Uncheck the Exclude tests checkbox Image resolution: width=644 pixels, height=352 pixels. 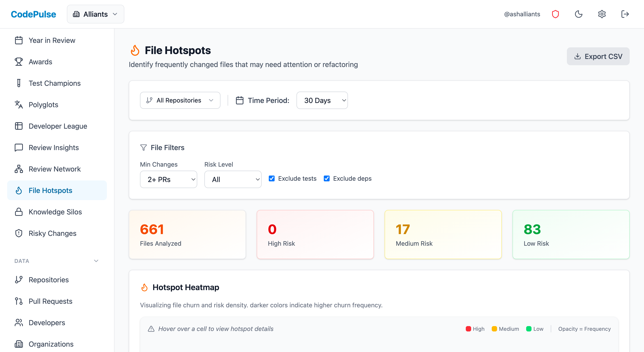[x=271, y=178]
